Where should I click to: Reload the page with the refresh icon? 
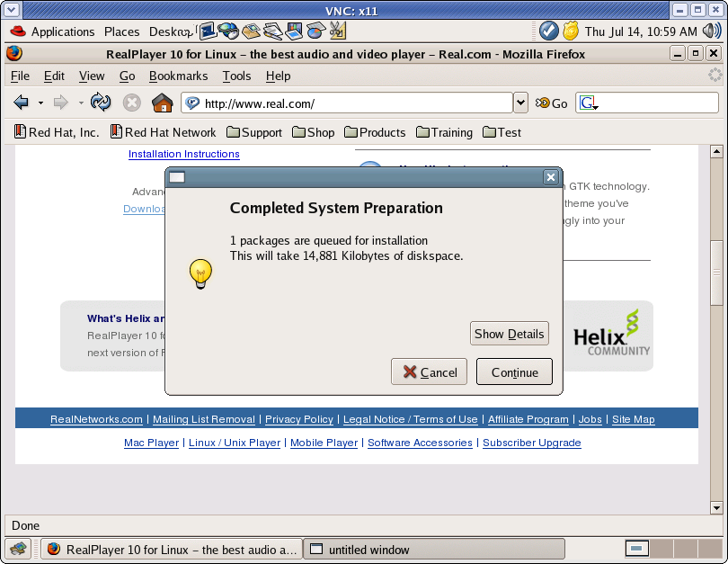101,103
